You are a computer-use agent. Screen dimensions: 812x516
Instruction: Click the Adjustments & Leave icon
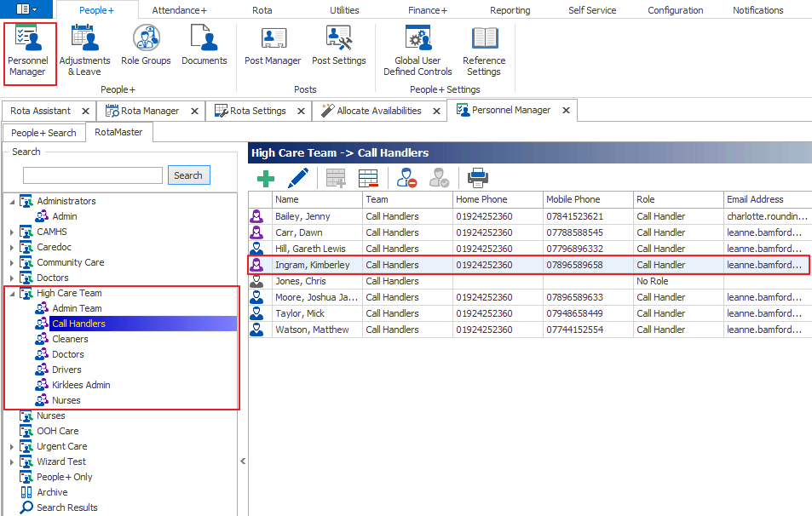84,49
